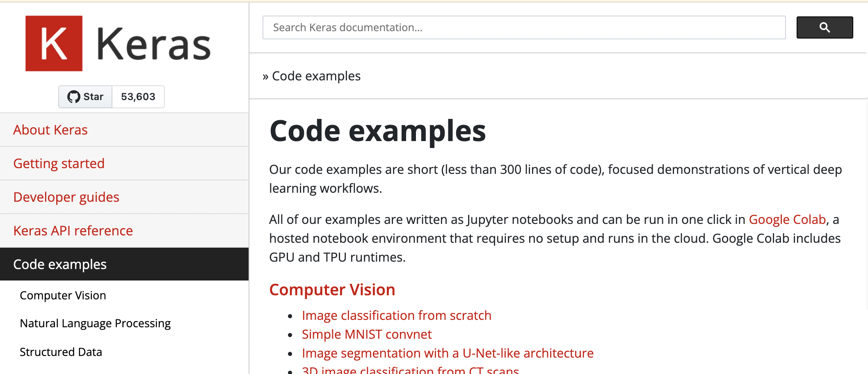
Task: Follow the Google Colab link
Action: (x=787, y=220)
